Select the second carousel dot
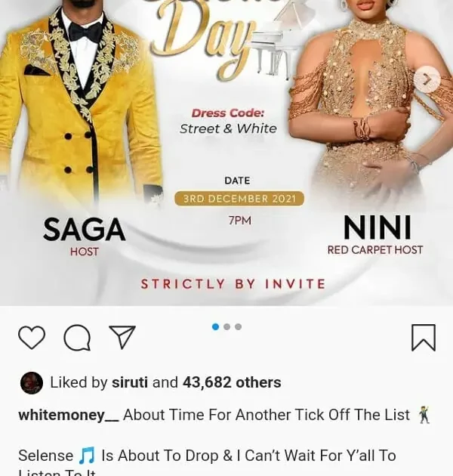The width and height of the screenshot is (453, 476). coord(226,326)
